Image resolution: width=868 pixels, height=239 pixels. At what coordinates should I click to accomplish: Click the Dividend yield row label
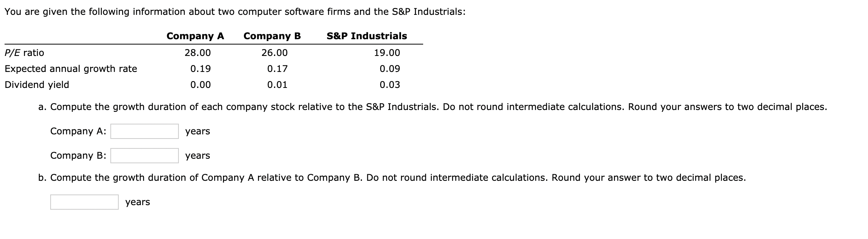tap(37, 84)
